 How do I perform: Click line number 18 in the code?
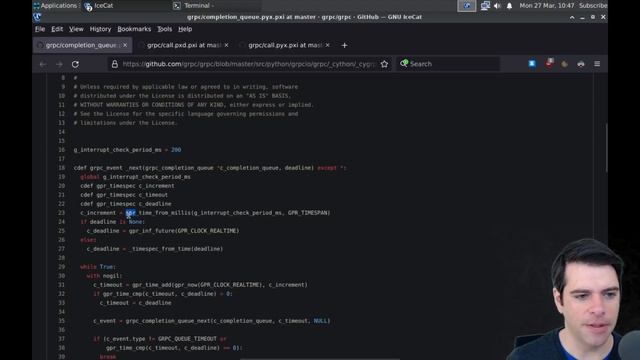coord(61,168)
